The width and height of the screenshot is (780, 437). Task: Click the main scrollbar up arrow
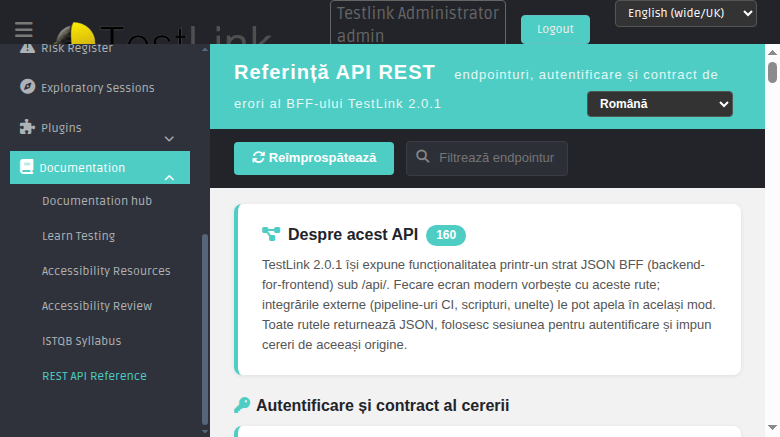772,52
